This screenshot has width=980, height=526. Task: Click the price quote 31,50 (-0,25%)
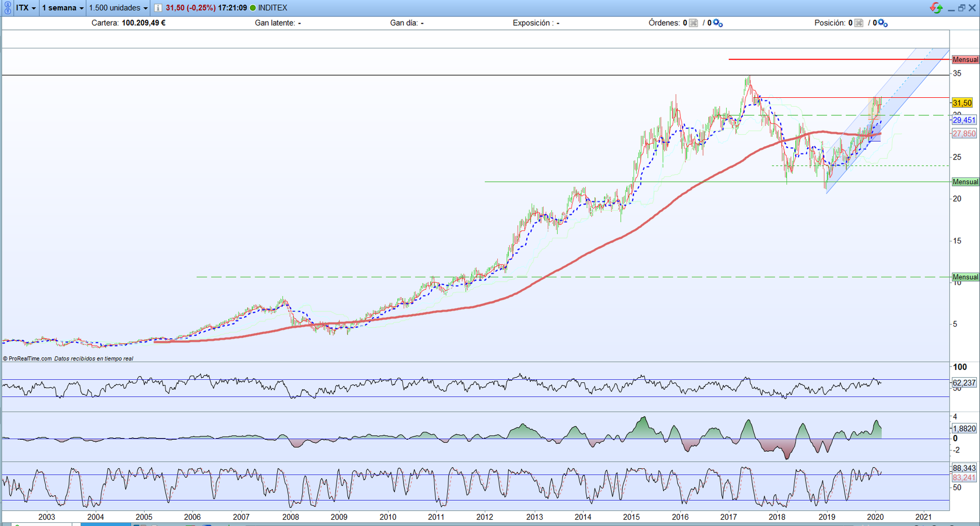click(190, 8)
